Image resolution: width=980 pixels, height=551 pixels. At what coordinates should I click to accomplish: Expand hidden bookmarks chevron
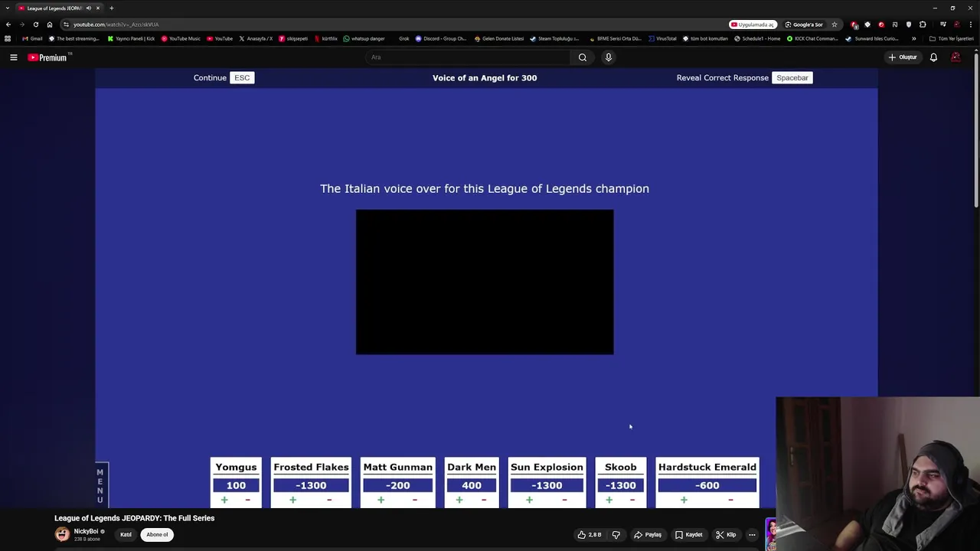913,38
